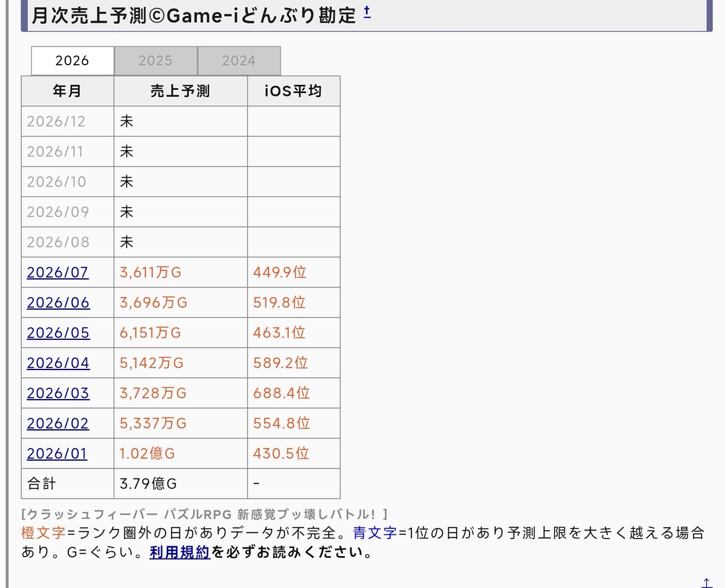The width and height of the screenshot is (725, 588).
Task: Click the dagger anchor link beside the heading
Action: tap(367, 12)
